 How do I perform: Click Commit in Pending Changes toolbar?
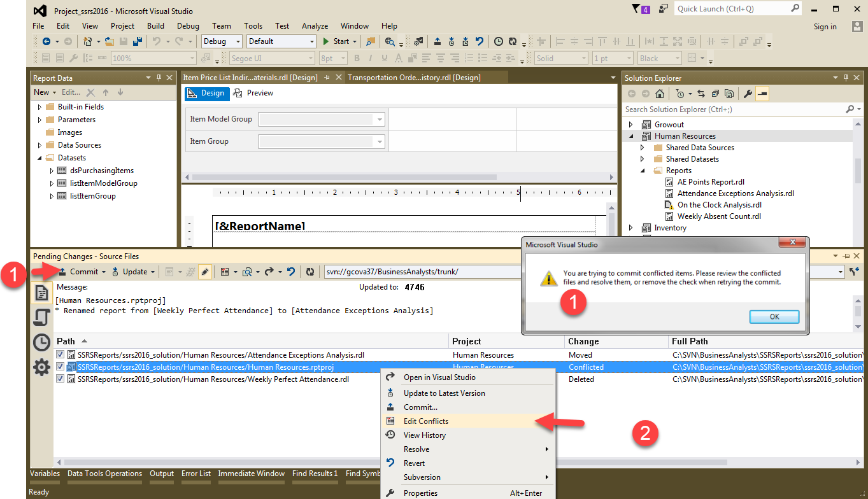coord(84,272)
